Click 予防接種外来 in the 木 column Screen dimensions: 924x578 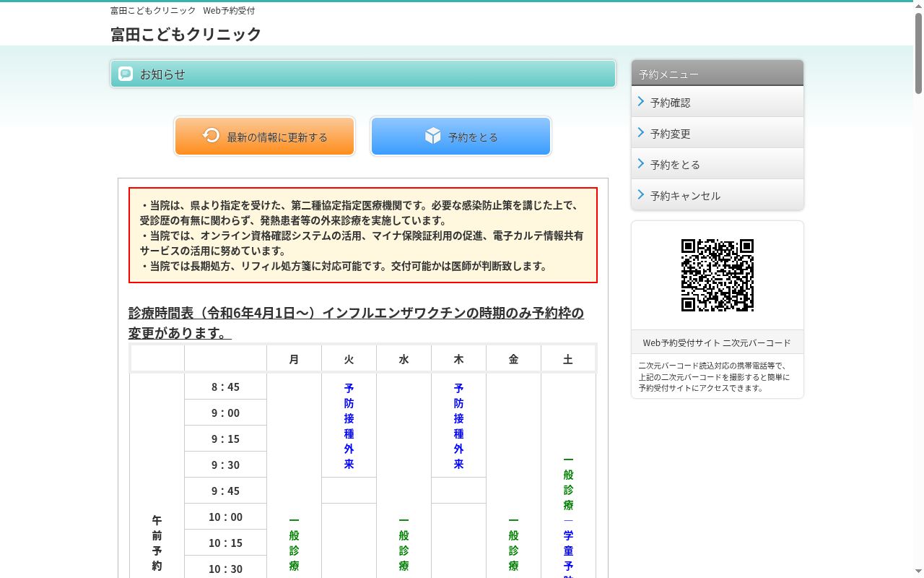tap(458, 426)
